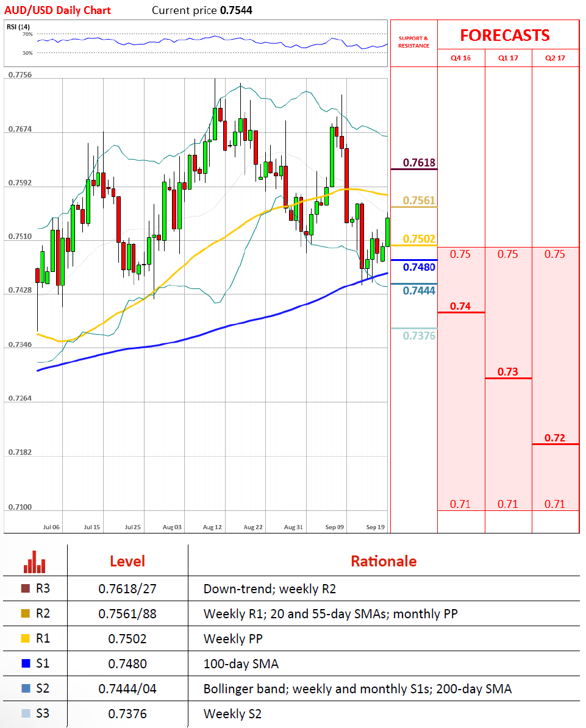Click the Aug 12 date axis label

pos(212,527)
